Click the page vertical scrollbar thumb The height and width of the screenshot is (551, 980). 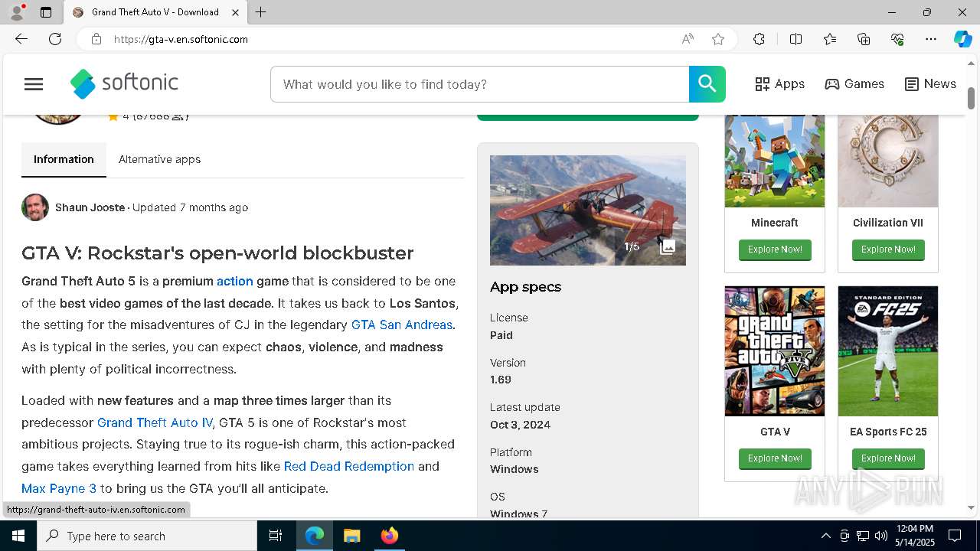(x=972, y=98)
